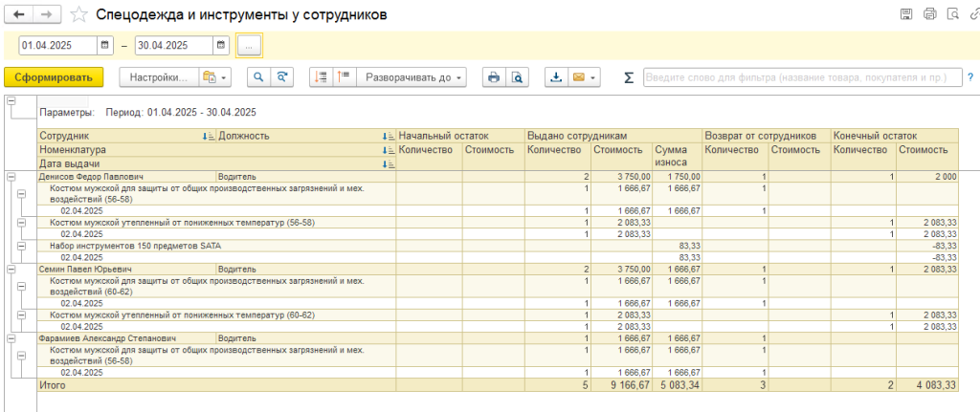Viewport: 980px width, 412px height.
Task: Collapse the Семин Павел Юрьевич group
Action: point(11,270)
